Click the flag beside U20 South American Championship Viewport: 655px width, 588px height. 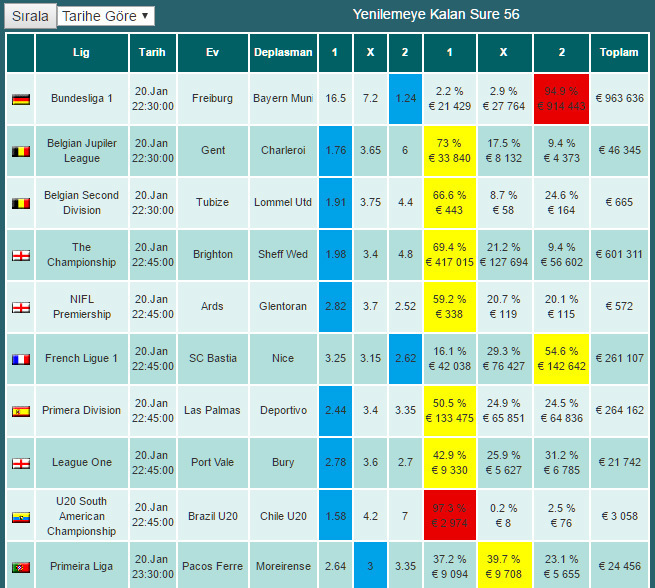[20, 517]
